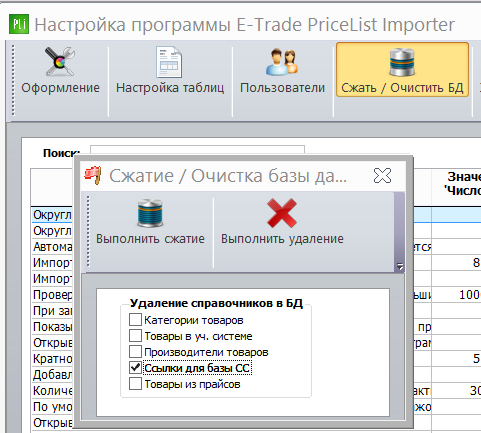The image size is (481, 433).
Task: Close the Сжатие / Очистка базы dialog
Action: [382, 175]
